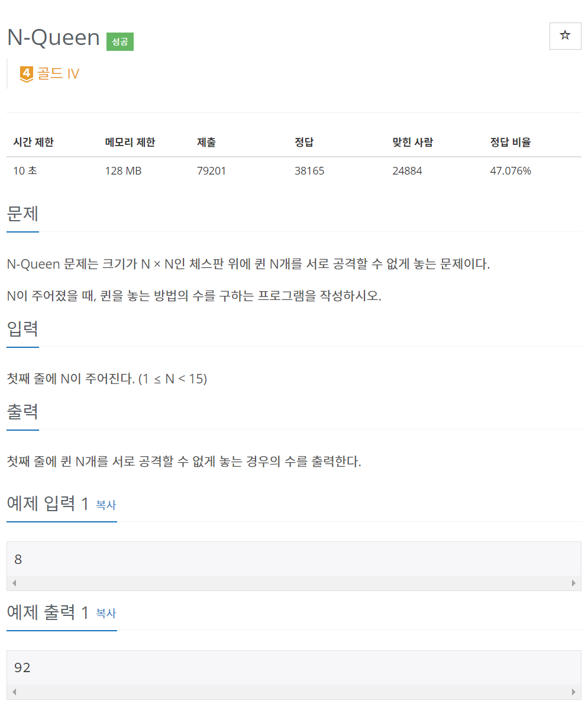The image size is (588, 710).
Task: Copy sample output via 복사 link
Action: [x=106, y=614]
